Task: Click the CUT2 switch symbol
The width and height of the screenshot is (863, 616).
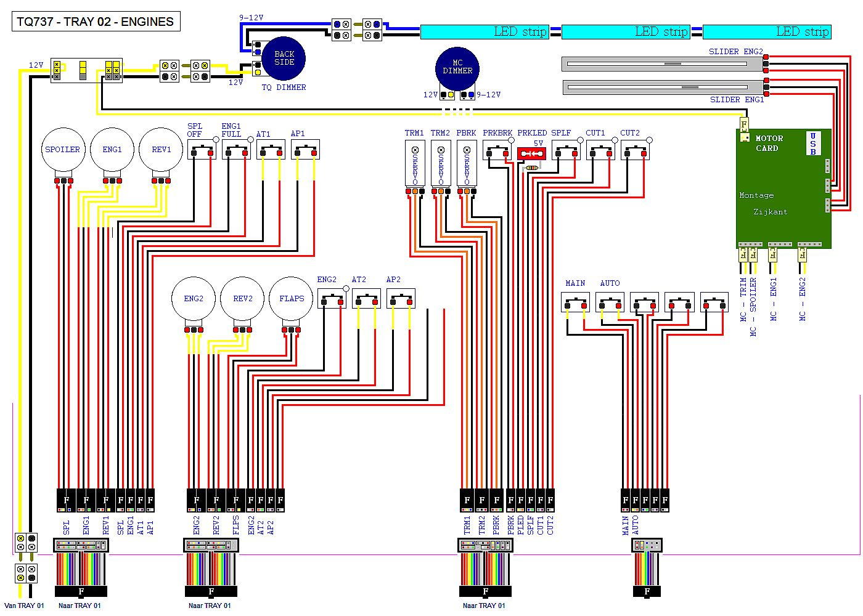Action: (x=635, y=151)
